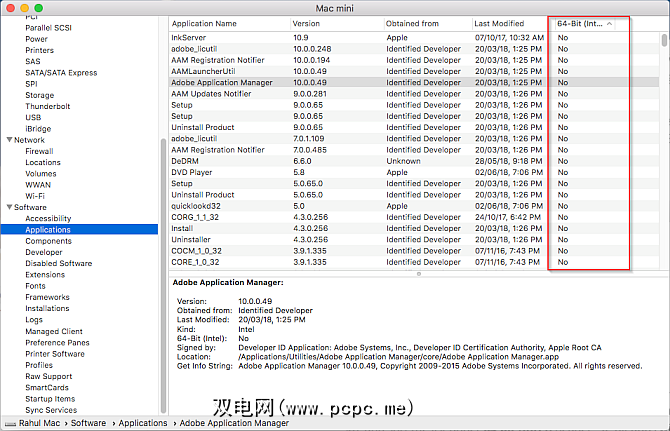Open Storage in the sidebar
The image size is (670, 431).
39,95
